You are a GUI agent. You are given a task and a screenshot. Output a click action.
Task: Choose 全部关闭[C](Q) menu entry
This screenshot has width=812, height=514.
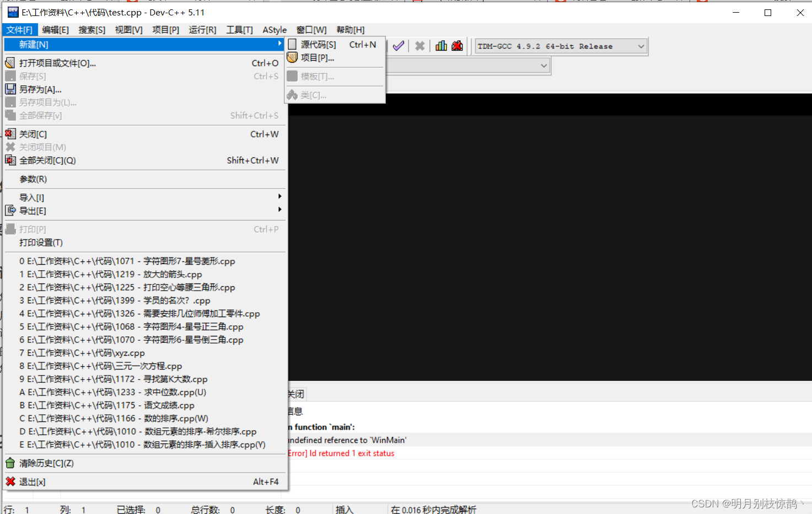[x=145, y=160]
